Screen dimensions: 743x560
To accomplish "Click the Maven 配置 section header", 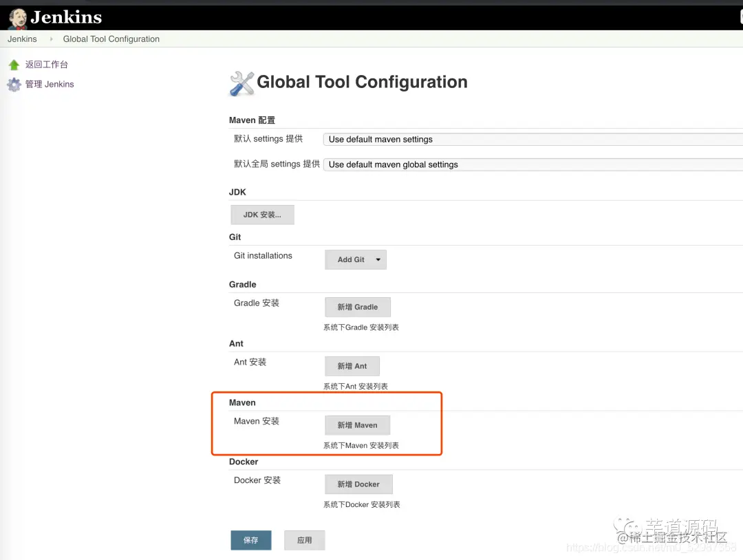I will click(x=252, y=120).
